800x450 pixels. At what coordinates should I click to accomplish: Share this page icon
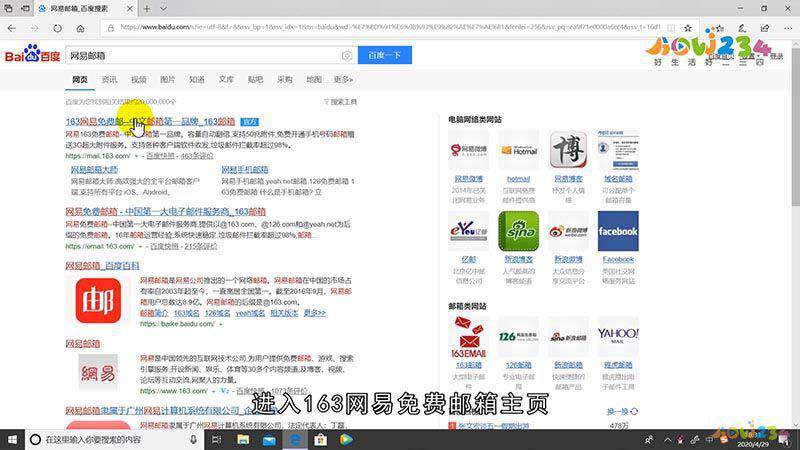765,28
